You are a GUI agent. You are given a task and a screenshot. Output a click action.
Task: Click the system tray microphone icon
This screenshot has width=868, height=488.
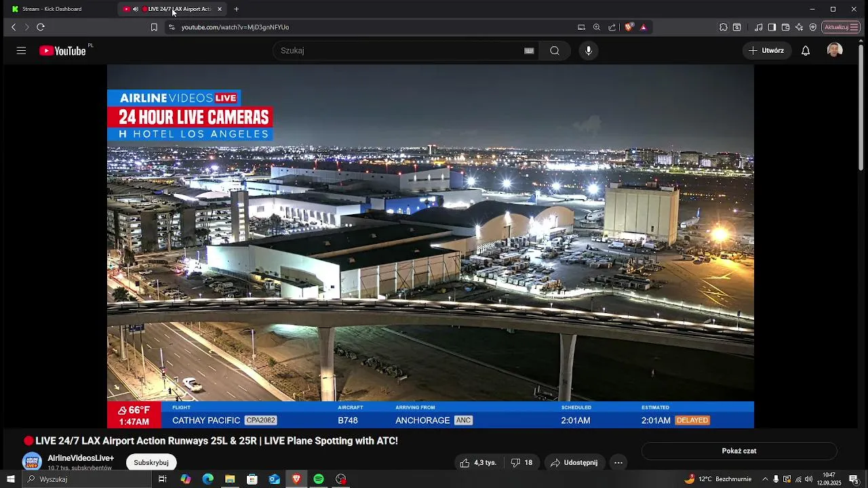[776, 479]
